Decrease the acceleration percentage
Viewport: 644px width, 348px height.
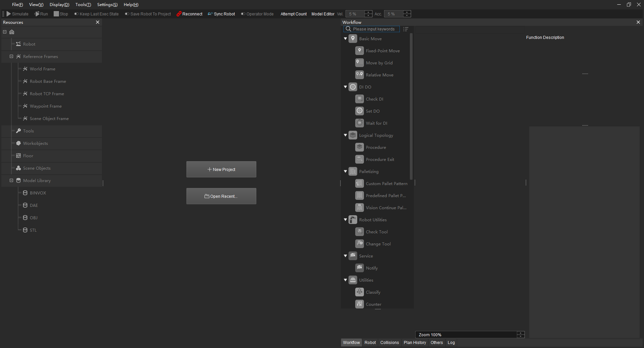[407, 16]
